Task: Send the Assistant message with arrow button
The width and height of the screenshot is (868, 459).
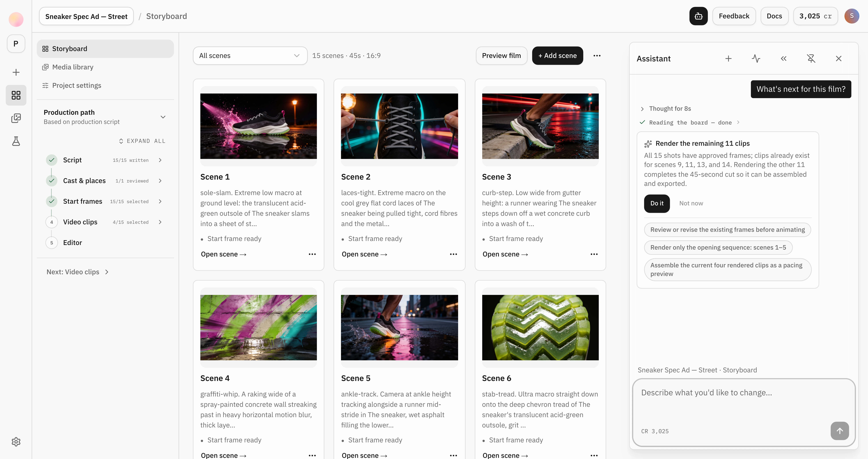Action: coord(840,431)
